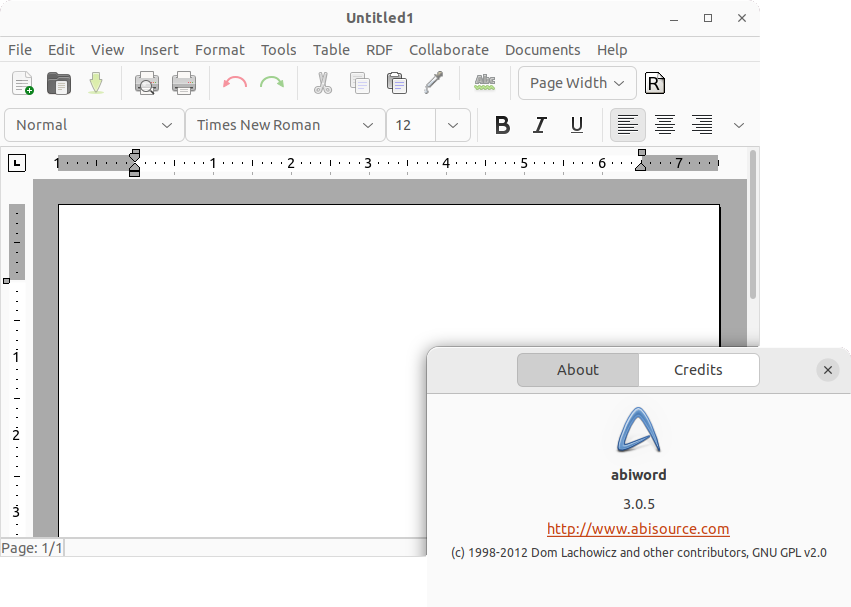851x607 pixels.
Task: Open the RDF menu
Action: (x=379, y=50)
